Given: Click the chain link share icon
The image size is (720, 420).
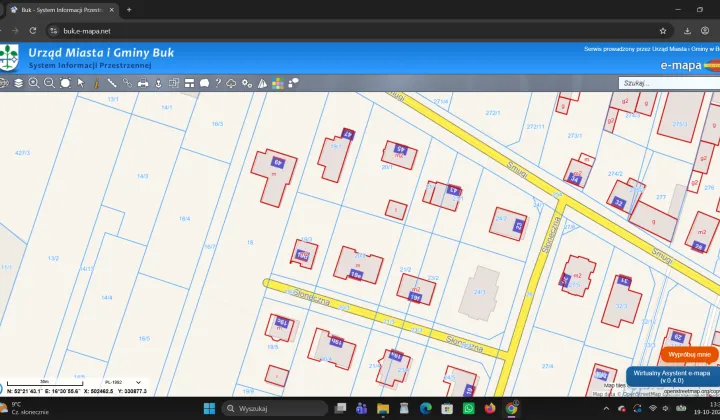Looking at the screenshot, I should point(127,83).
